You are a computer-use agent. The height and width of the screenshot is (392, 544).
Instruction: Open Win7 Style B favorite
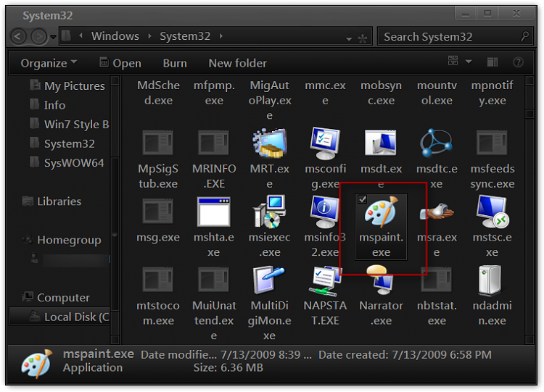[x=70, y=124]
